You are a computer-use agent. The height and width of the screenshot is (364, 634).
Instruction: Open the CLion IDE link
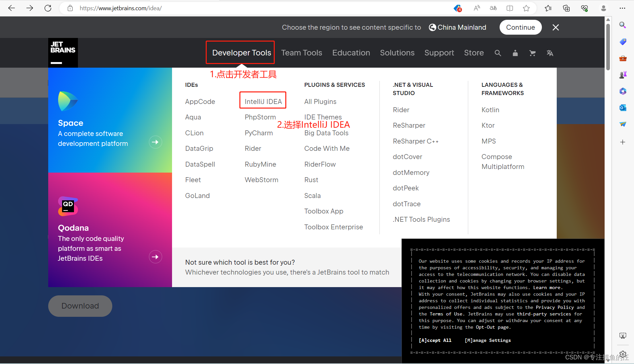[194, 133]
